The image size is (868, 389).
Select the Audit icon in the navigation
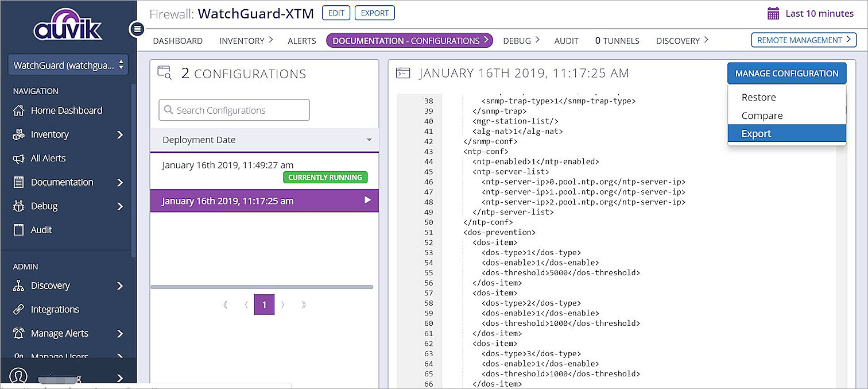(x=19, y=230)
